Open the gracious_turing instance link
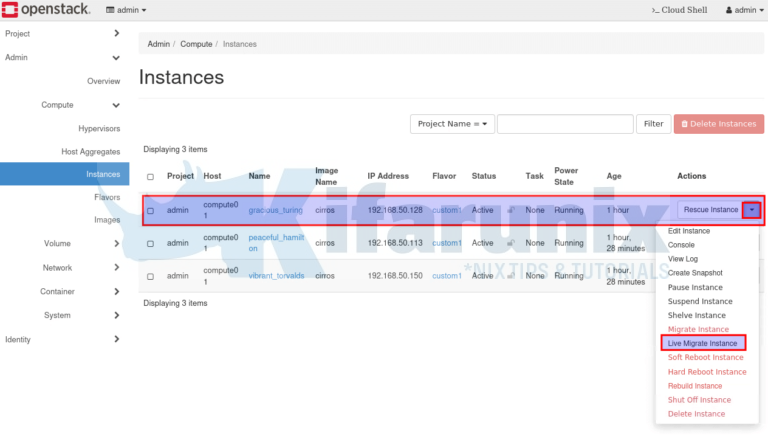This screenshot has width=768, height=439. click(x=275, y=210)
